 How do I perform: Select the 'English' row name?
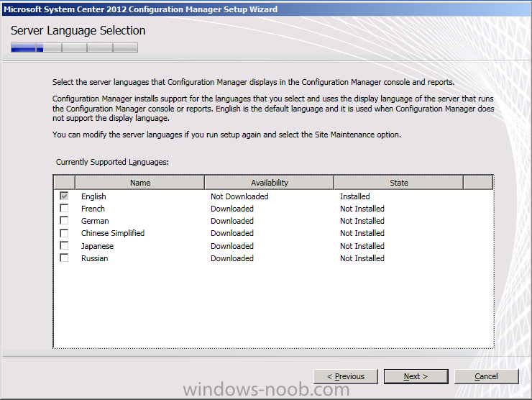pos(93,196)
